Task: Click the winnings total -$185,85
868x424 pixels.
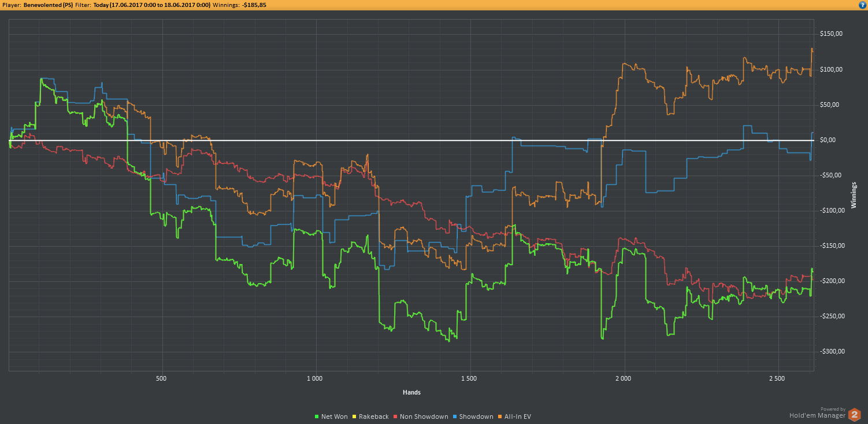Action: point(253,5)
